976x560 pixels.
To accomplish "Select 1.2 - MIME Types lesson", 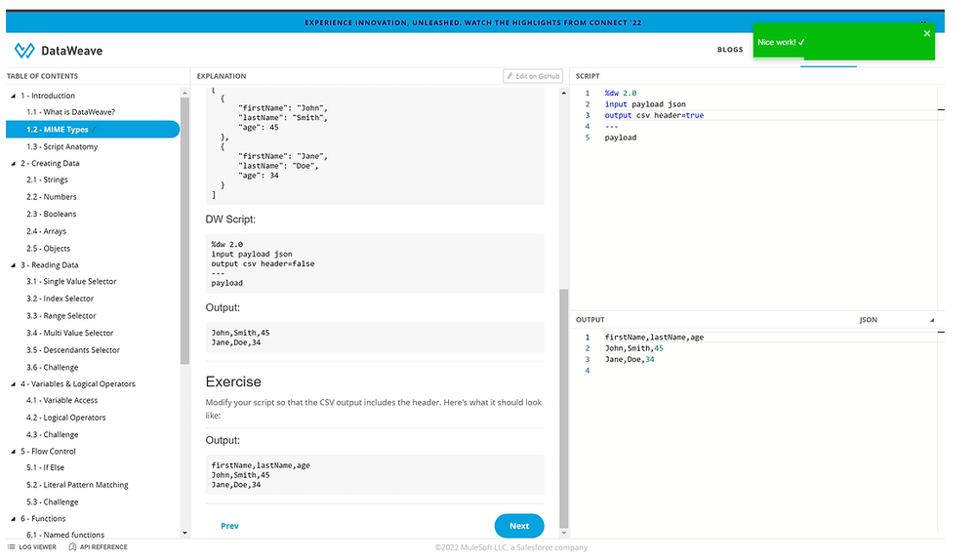I will pos(93,130).
